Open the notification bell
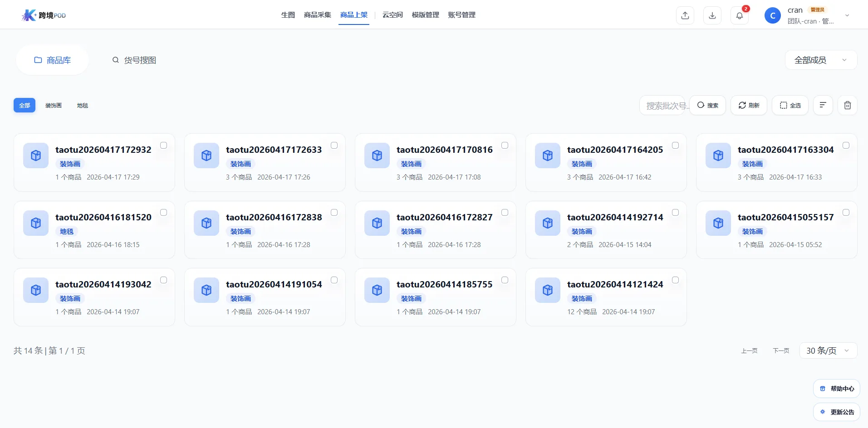Image resolution: width=868 pixels, height=428 pixels. [x=739, y=16]
